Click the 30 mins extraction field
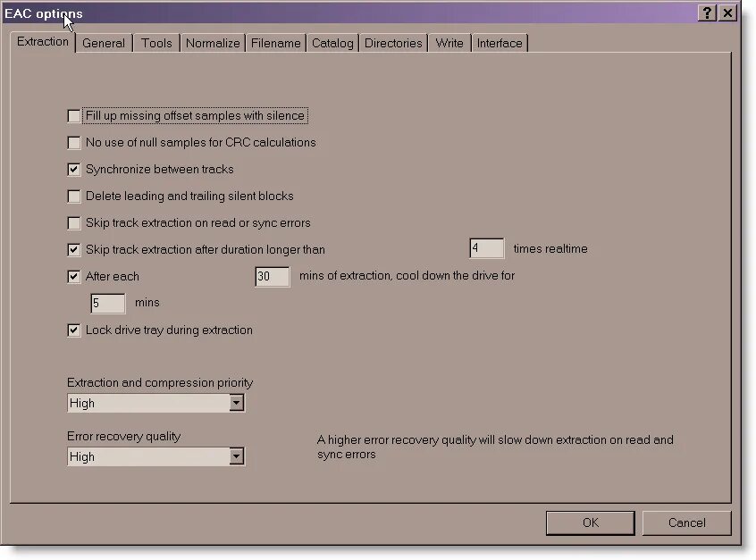The height and width of the screenshot is (560, 756). pyautogui.click(x=273, y=277)
